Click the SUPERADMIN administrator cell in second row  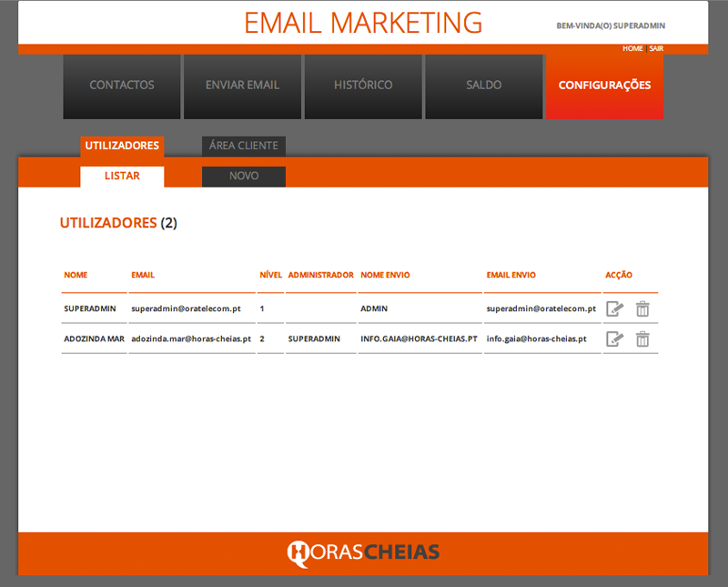click(x=314, y=339)
